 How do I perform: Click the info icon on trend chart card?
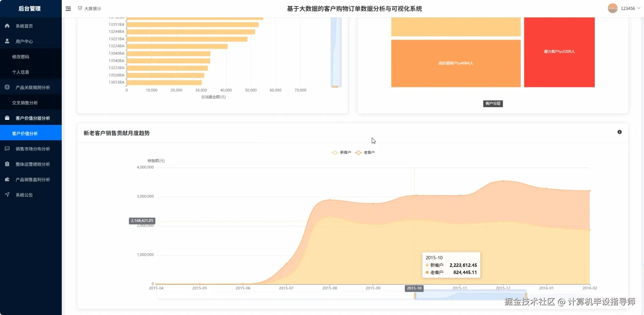pyautogui.click(x=620, y=132)
